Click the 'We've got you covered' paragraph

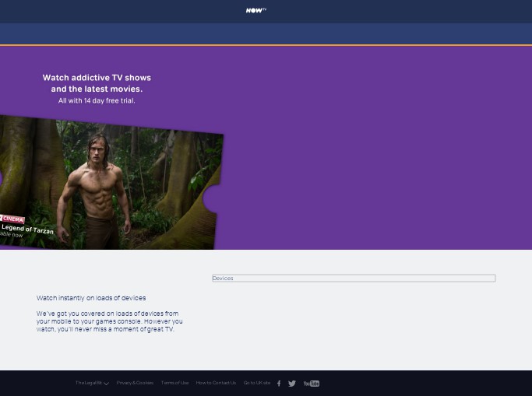(x=110, y=321)
